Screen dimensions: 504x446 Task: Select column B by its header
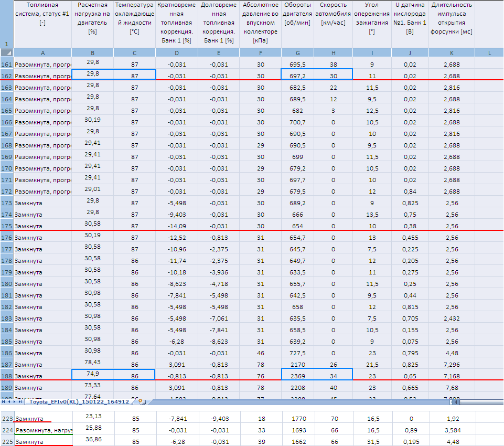click(92, 52)
